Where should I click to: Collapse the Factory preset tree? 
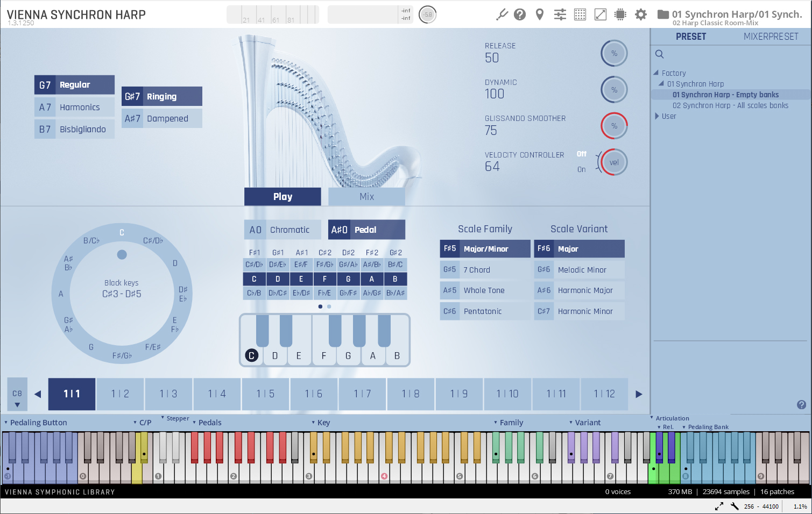click(656, 73)
